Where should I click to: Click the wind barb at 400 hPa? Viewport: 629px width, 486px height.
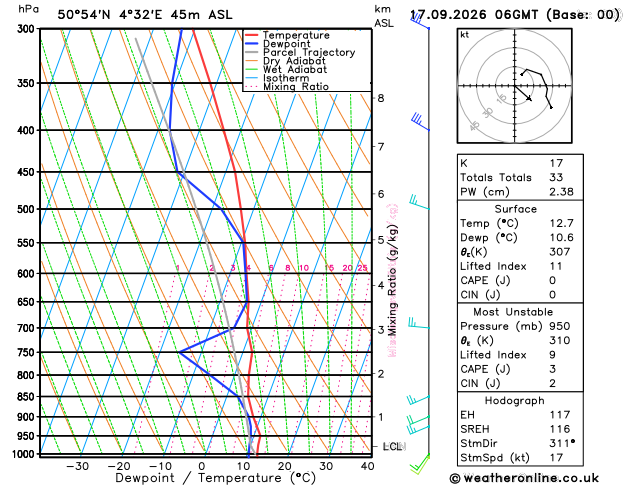420,122
